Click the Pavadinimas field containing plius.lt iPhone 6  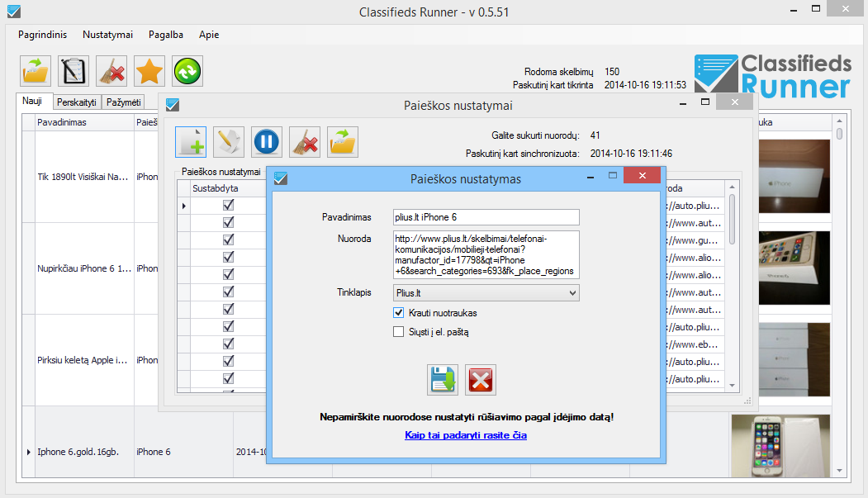click(x=486, y=217)
